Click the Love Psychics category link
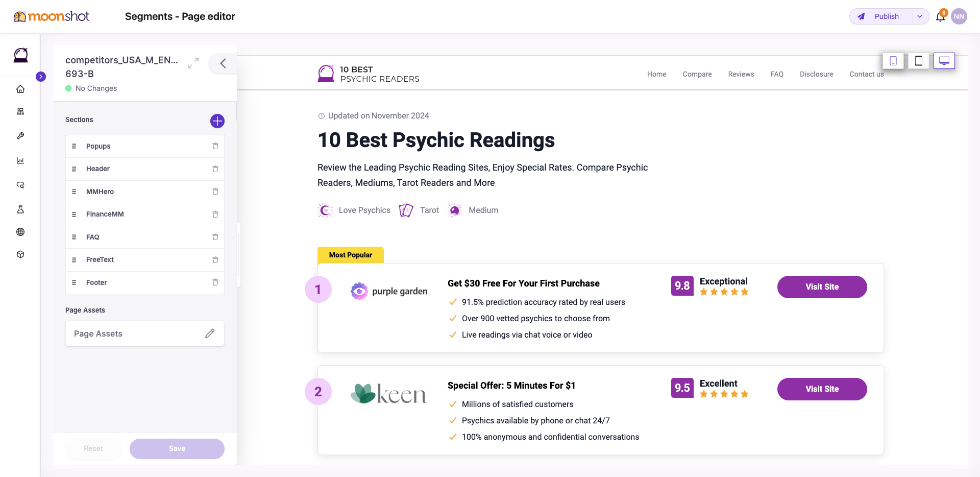The width and height of the screenshot is (980, 477). tap(354, 210)
